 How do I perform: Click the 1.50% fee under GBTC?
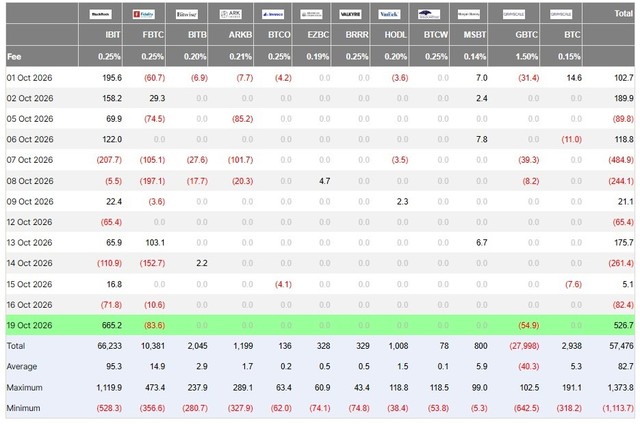point(527,57)
